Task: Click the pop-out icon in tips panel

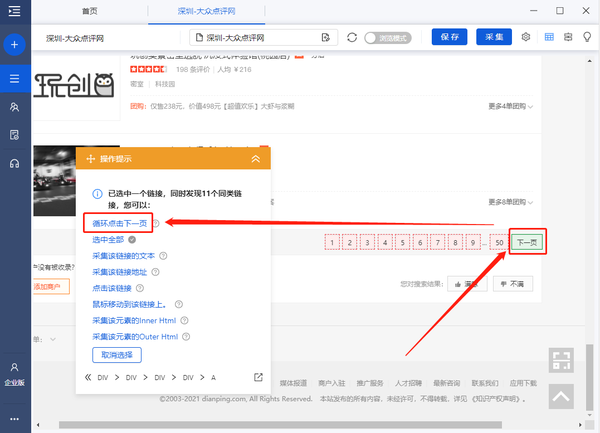Action: (258, 378)
